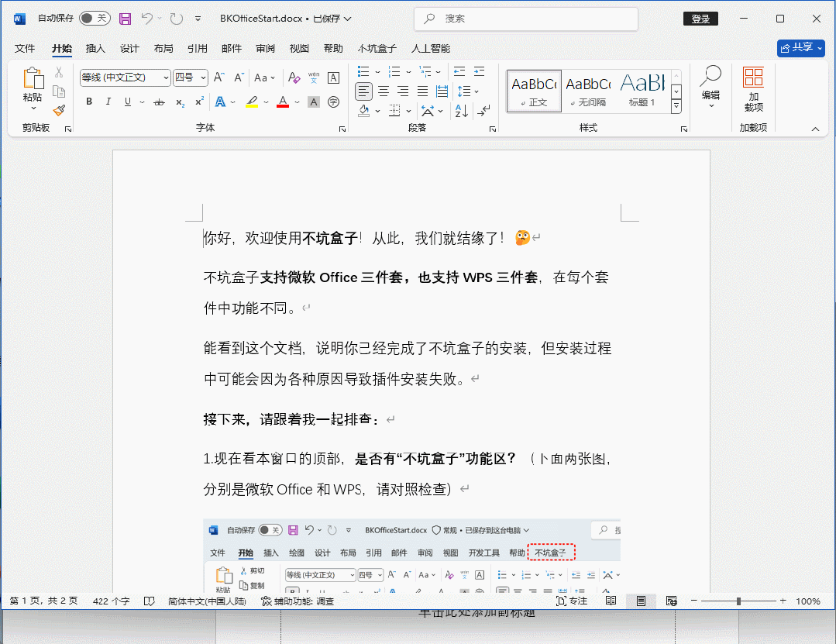The height and width of the screenshot is (644, 836).
Task: Show or hide paragraph marks
Action: [x=484, y=111]
